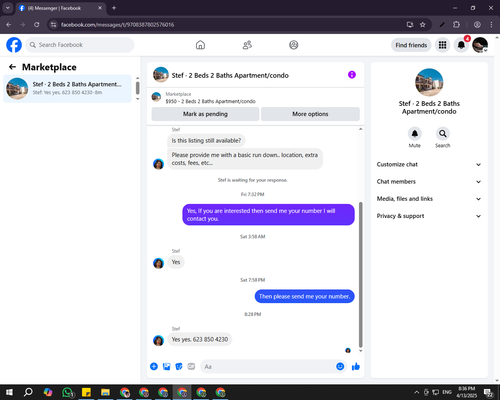Click chat messages vertical scrollbar
This screenshot has width=500, height=400.
coord(360,275)
